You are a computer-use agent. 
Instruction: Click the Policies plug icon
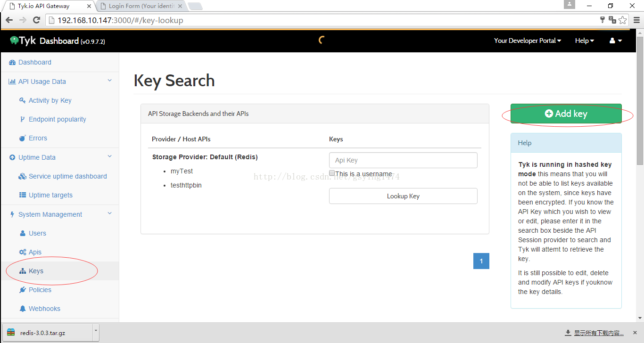tap(22, 290)
